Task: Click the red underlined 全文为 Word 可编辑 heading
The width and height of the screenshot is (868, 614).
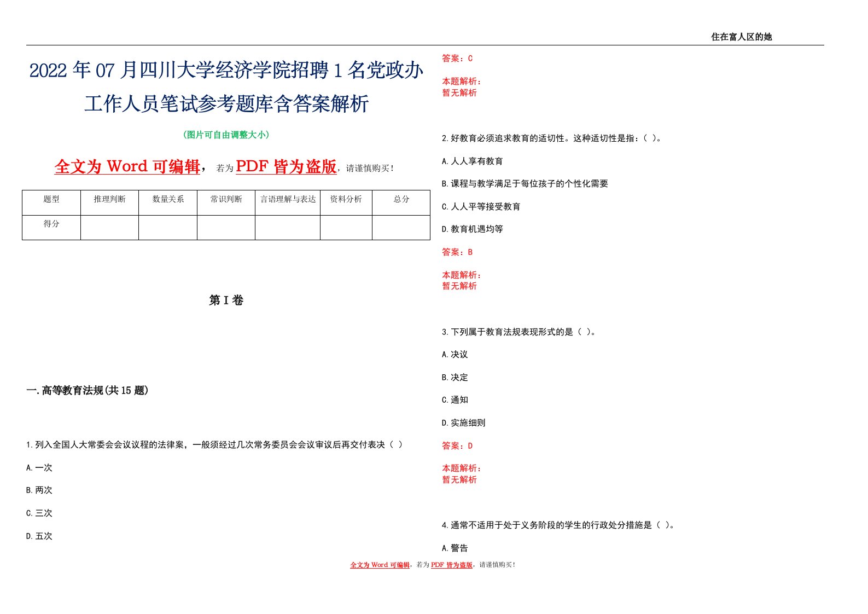Action: [127, 166]
